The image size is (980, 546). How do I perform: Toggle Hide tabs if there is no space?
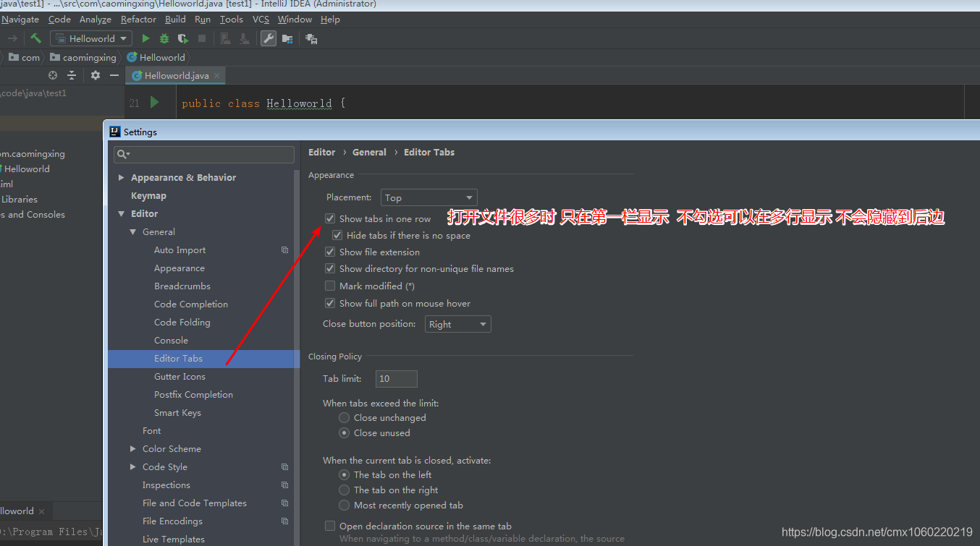coord(337,235)
